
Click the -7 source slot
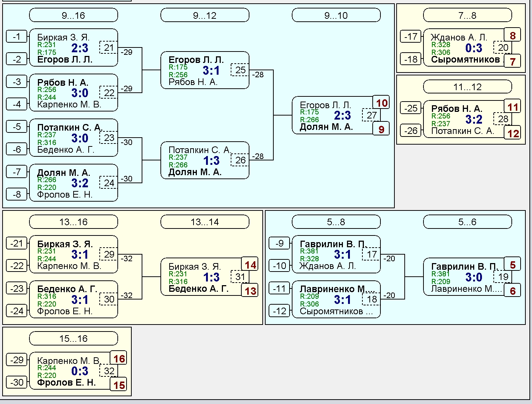[x=17, y=172]
